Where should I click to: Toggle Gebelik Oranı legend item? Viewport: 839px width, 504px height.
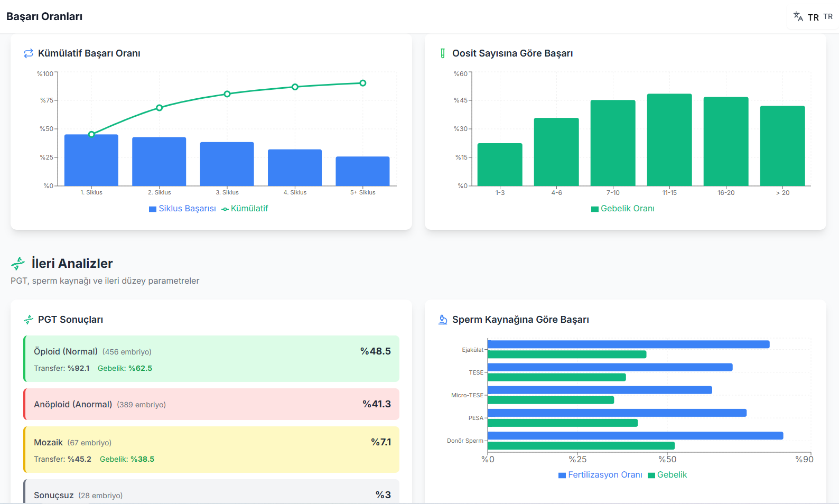(623, 209)
